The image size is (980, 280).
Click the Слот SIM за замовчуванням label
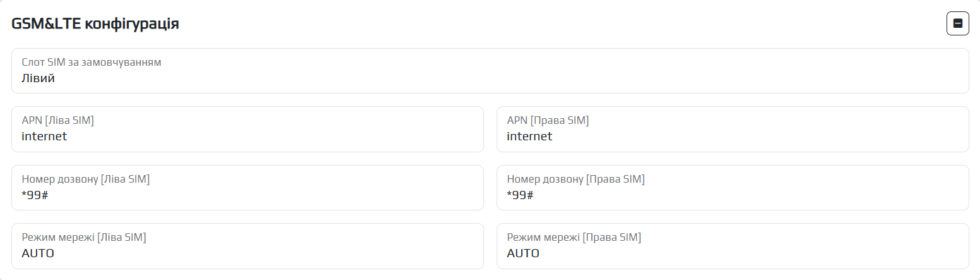pos(92,63)
